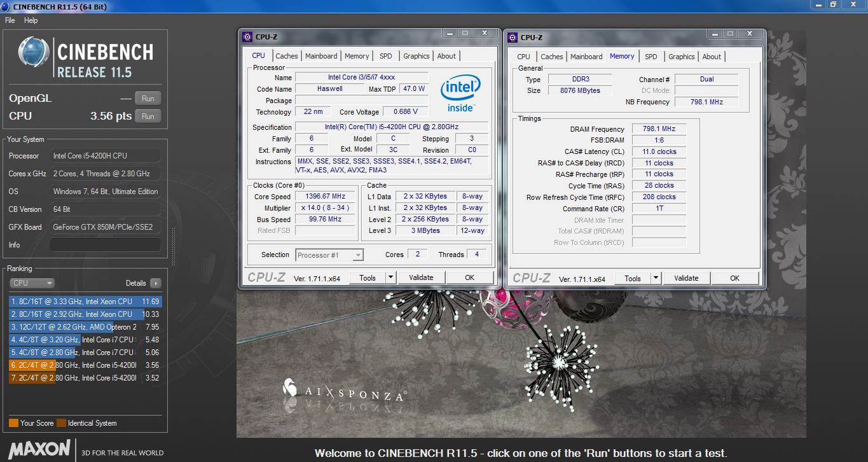Switch to About tab in right CPU-Z
868x462 pixels.
[712, 56]
